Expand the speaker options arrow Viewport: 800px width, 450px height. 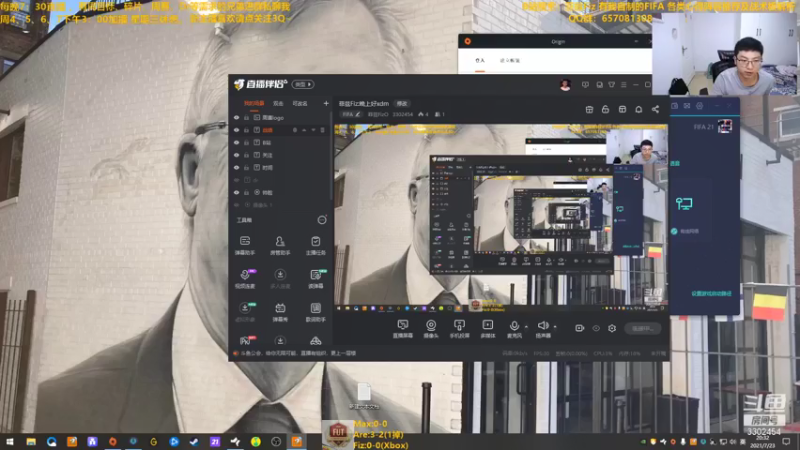(x=555, y=327)
